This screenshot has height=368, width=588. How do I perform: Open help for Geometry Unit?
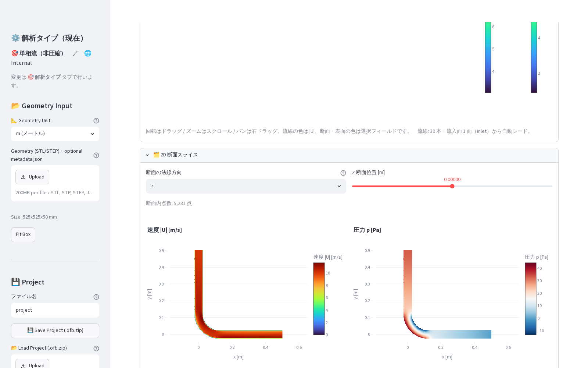(96, 121)
